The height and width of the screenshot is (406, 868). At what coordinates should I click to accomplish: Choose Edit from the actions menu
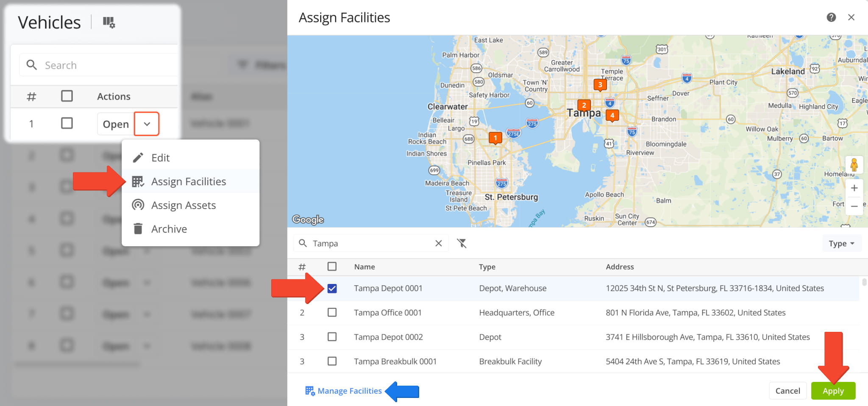point(191,158)
